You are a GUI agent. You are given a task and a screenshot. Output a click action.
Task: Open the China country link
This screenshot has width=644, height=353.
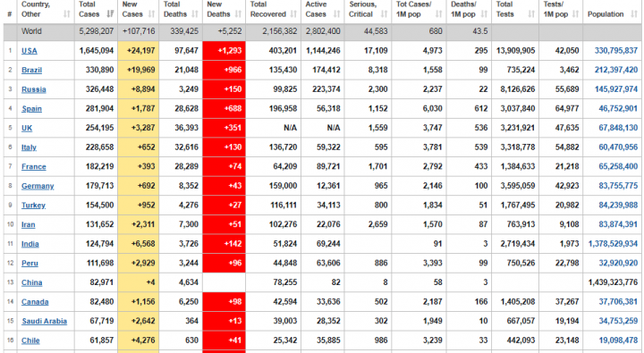[x=31, y=282]
